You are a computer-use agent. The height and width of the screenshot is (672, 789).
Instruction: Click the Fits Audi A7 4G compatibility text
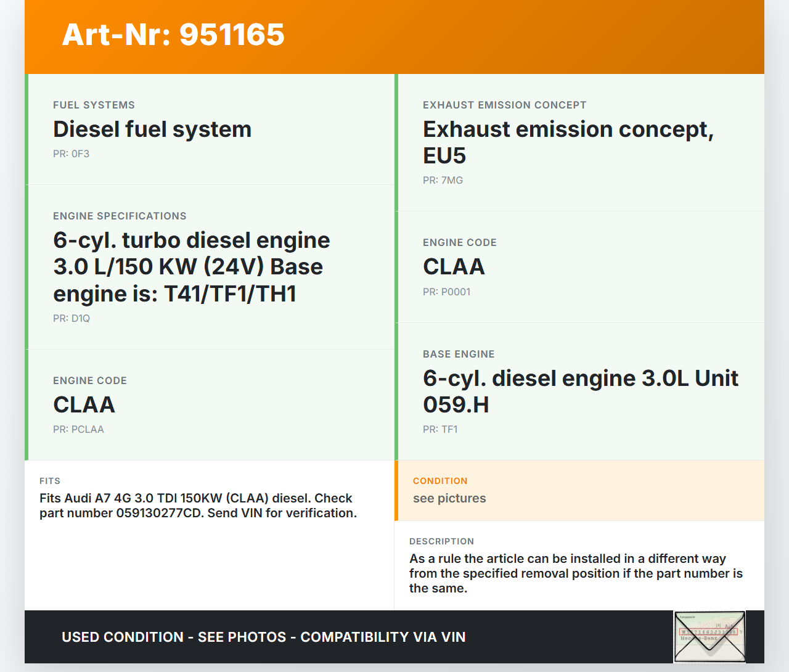[x=198, y=506]
